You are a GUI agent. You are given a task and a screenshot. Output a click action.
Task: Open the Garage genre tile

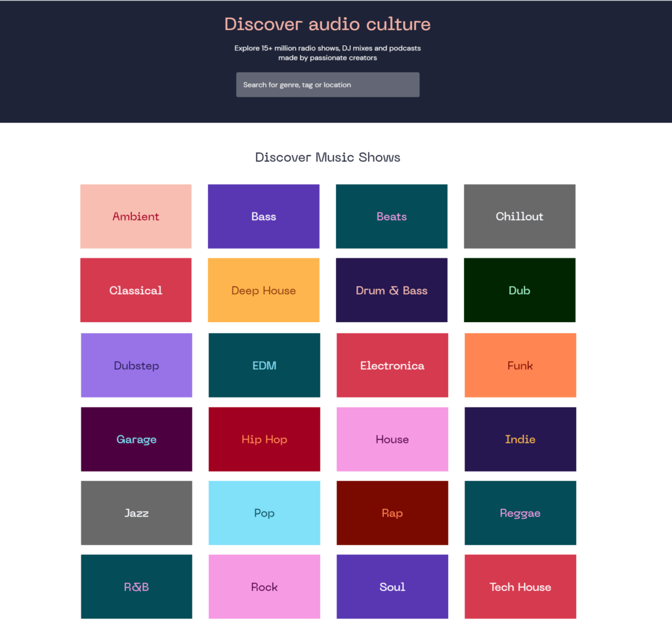click(x=136, y=439)
